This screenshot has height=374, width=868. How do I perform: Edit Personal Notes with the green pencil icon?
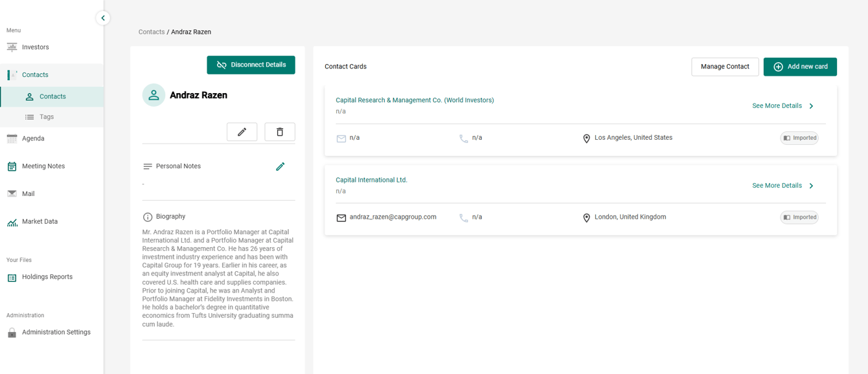click(280, 166)
